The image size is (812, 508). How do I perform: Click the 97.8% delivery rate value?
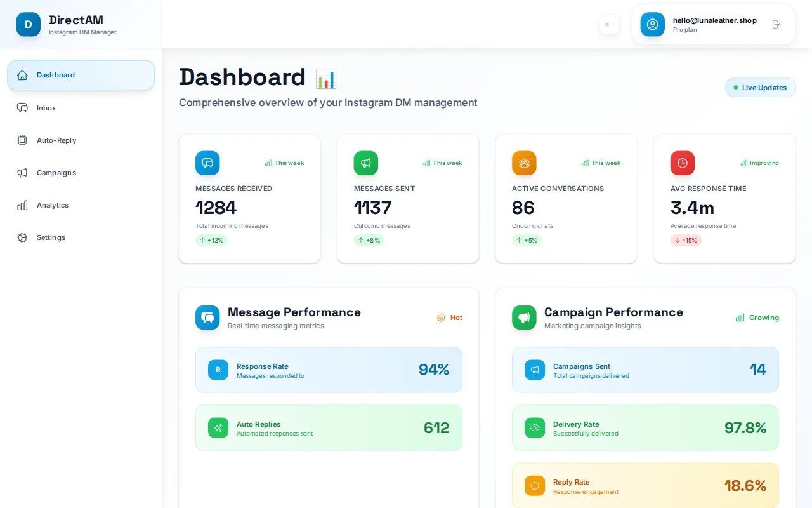pos(745,428)
